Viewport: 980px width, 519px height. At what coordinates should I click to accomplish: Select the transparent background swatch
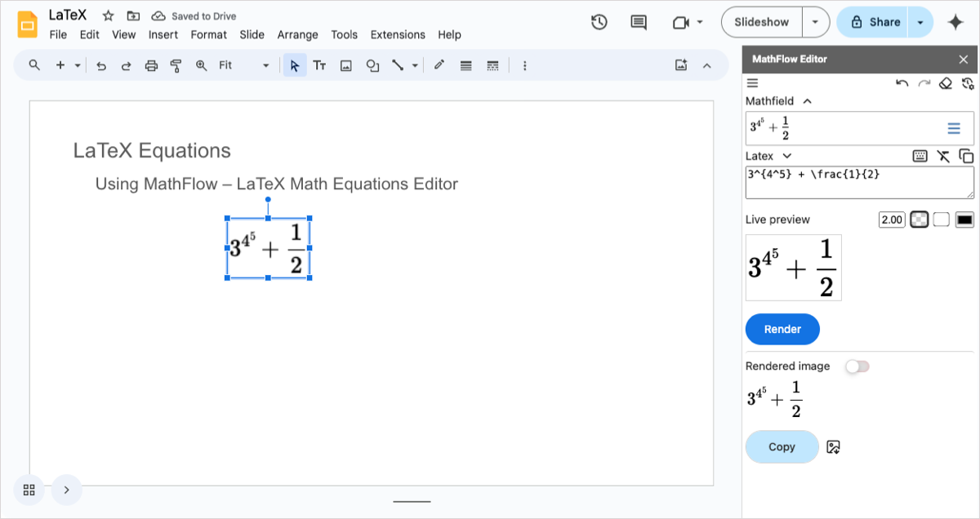(x=920, y=220)
